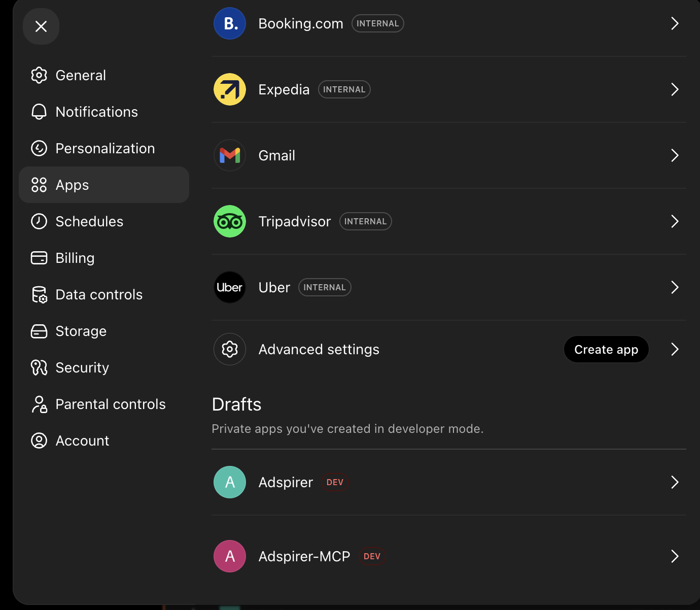Click the Apps grid icon
Screen dimensions: 700x610
39,185
